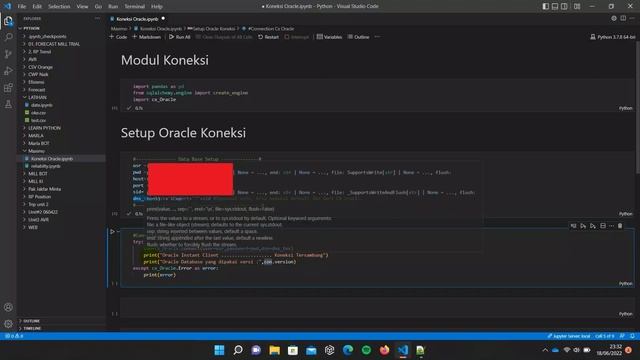Toggle secondary sidebar layout icon
The image size is (640, 360).
click(564, 6)
